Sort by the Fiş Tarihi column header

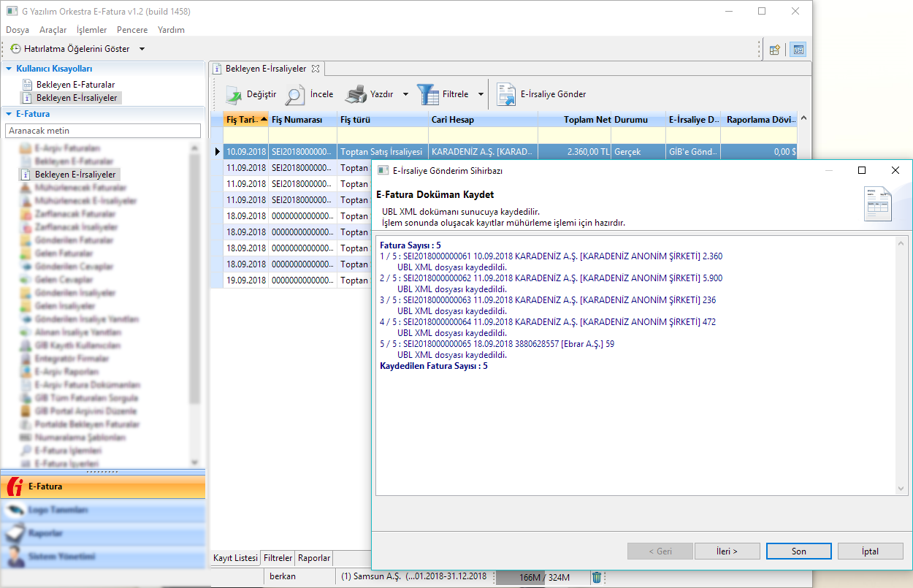pyautogui.click(x=240, y=119)
